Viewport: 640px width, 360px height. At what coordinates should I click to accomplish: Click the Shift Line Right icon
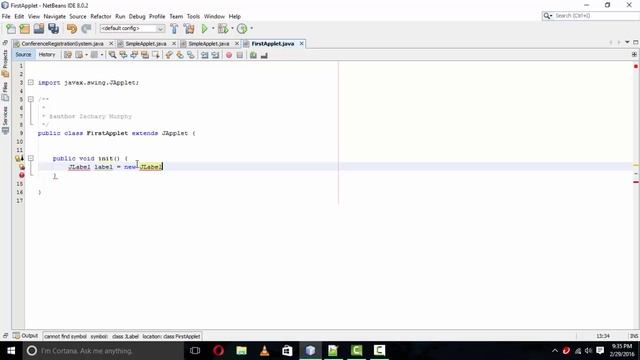(x=215, y=55)
